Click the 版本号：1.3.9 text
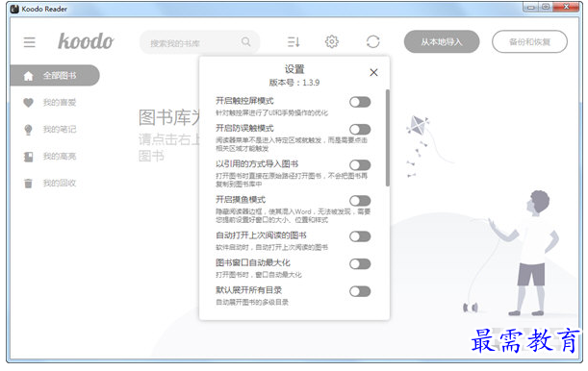588x371 pixels. pos(294,83)
